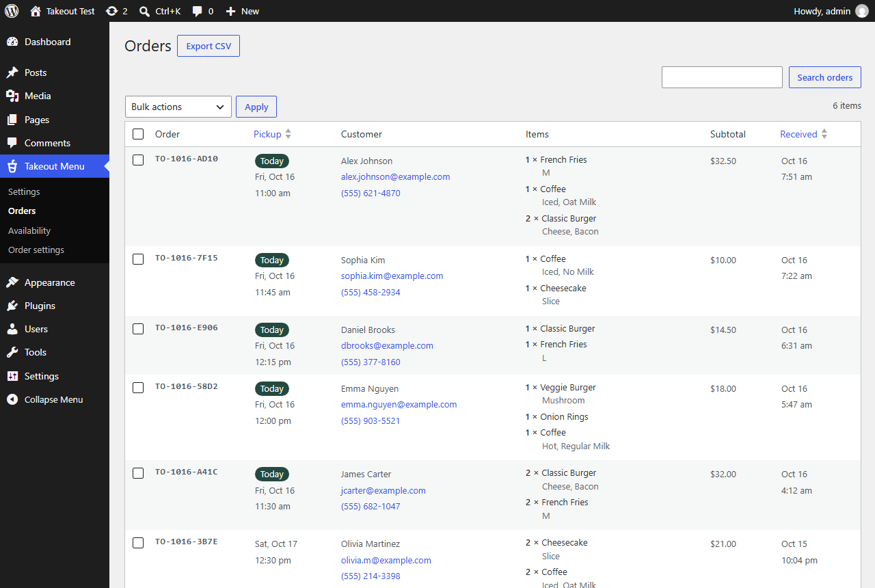The width and height of the screenshot is (875, 588).
Task: Click the Export CSV button
Action: pos(208,46)
